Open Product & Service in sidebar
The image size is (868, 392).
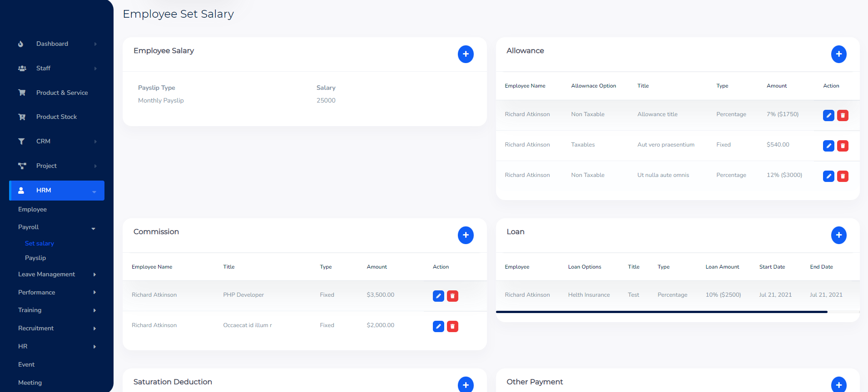pos(57,93)
